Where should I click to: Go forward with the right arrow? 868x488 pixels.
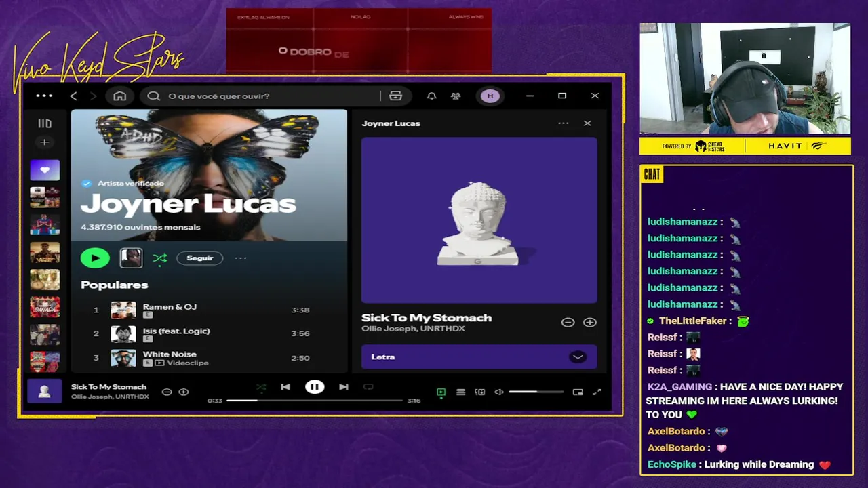[x=94, y=96]
